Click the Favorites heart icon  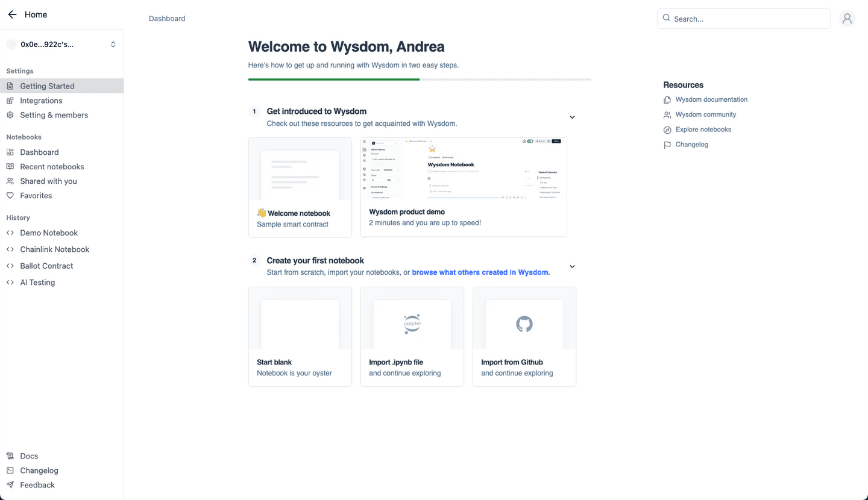click(10, 196)
